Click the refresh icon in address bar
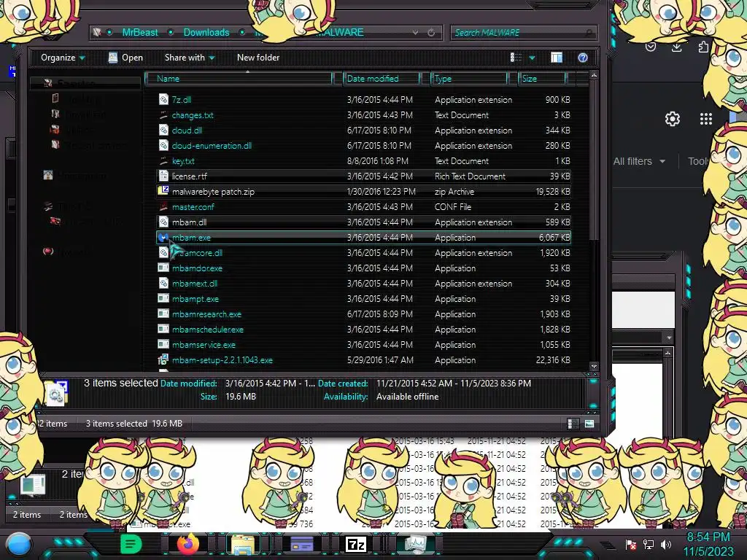Viewport: 747px width, 560px height. [x=431, y=32]
